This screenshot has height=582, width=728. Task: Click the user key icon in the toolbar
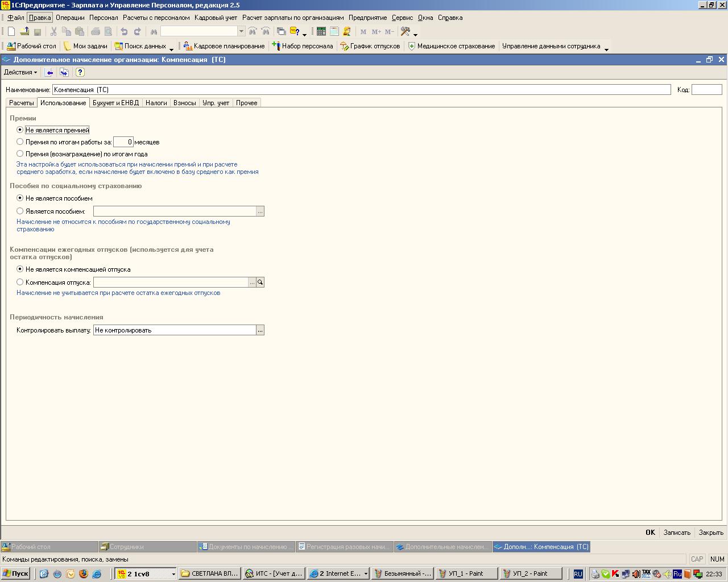347,32
